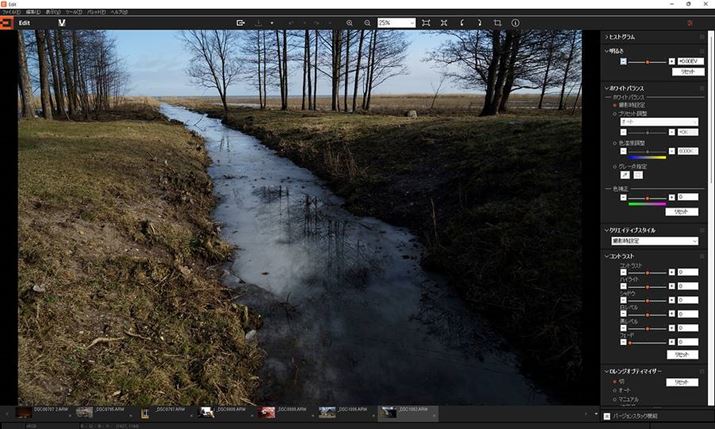Open the Creative Style dropdown
The width and height of the screenshot is (715, 429).
click(x=654, y=241)
